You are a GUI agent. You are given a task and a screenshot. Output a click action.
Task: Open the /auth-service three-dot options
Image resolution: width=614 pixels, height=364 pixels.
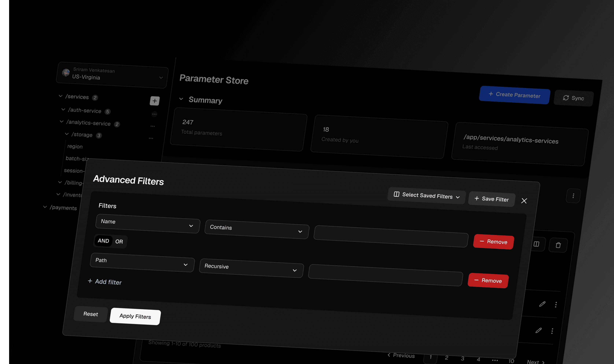pos(154,114)
